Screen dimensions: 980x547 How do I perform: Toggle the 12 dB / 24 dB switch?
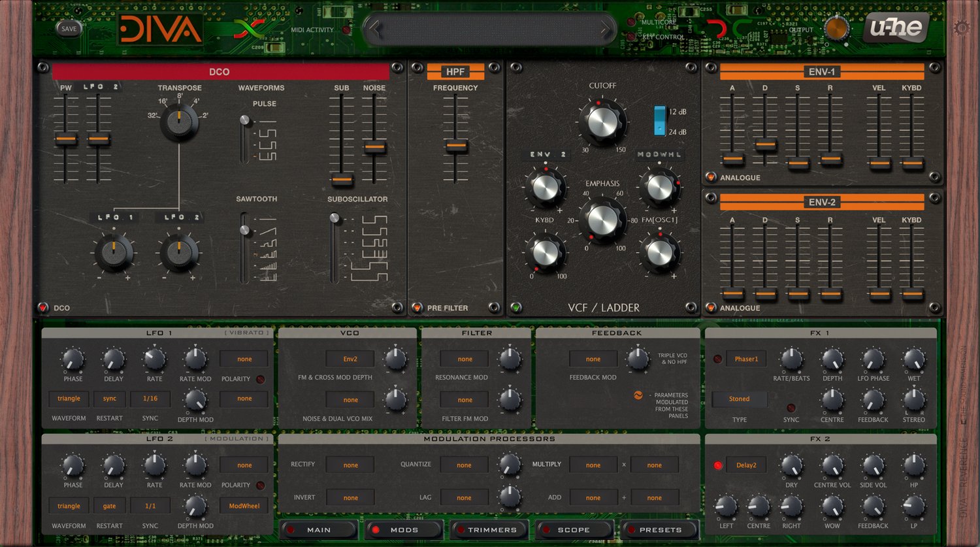click(659, 120)
